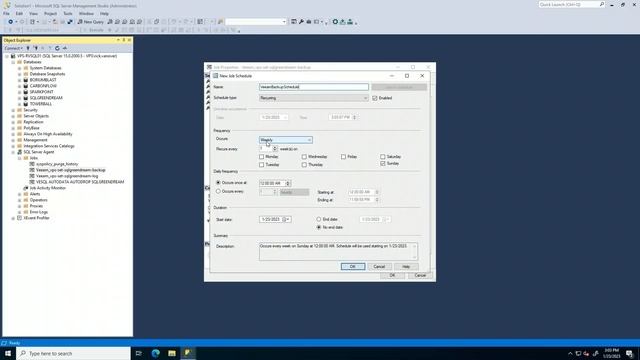The image size is (640, 360).
Task: Open the Schedule type dropdown
Action: click(313, 98)
